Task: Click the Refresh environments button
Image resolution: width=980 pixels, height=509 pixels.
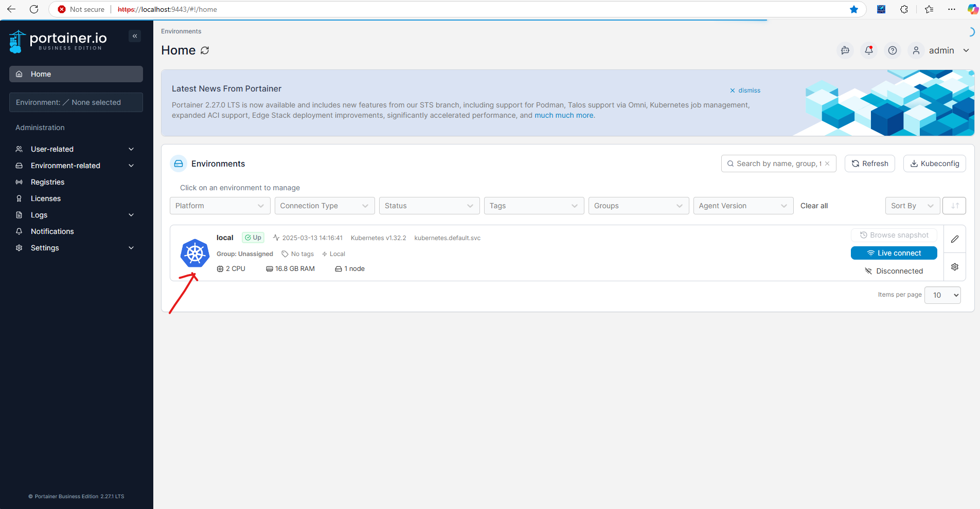Action: [870, 163]
